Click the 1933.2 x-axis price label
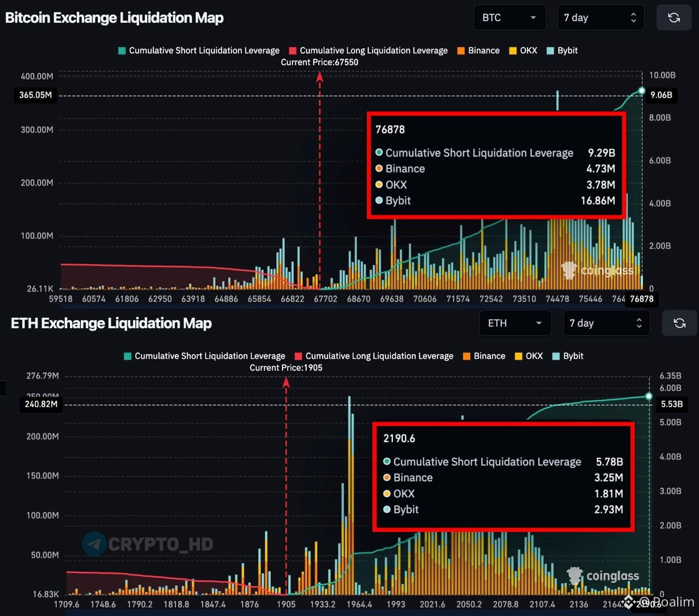This screenshot has width=699, height=616. coord(323,604)
